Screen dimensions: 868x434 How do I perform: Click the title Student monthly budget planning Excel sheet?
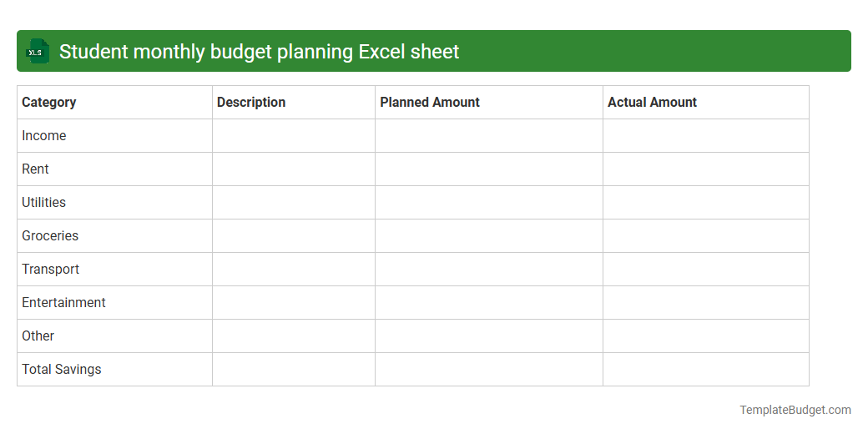pyautogui.click(x=259, y=52)
